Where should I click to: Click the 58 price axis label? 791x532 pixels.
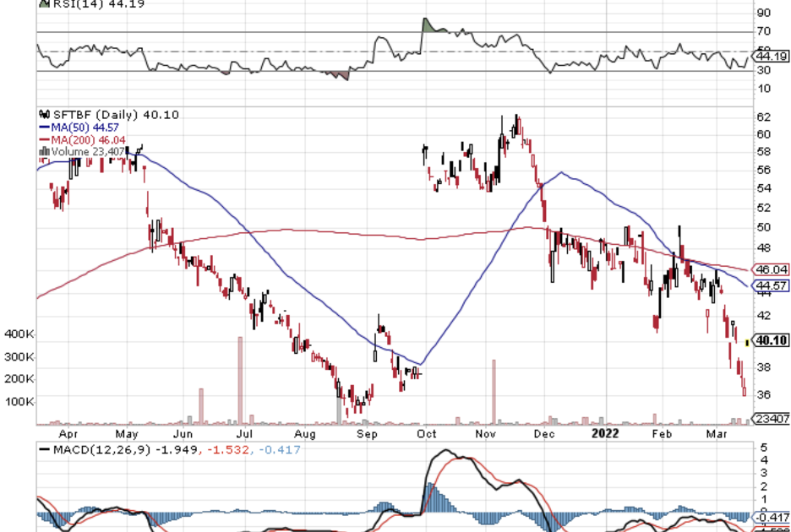(x=764, y=151)
